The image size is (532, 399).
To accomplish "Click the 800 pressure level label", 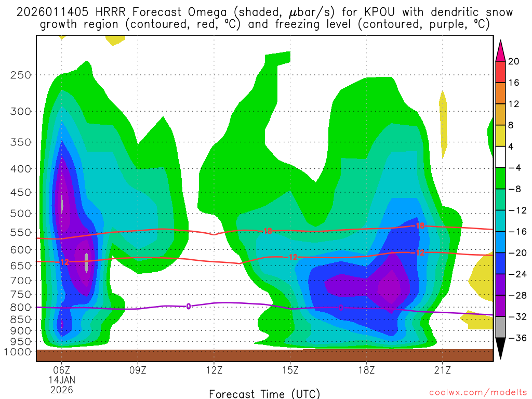I will click(21, 308).
